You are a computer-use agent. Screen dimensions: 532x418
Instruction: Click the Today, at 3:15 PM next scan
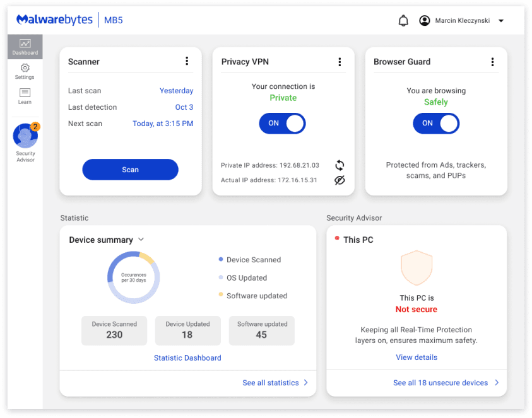(x=163, y=124)
